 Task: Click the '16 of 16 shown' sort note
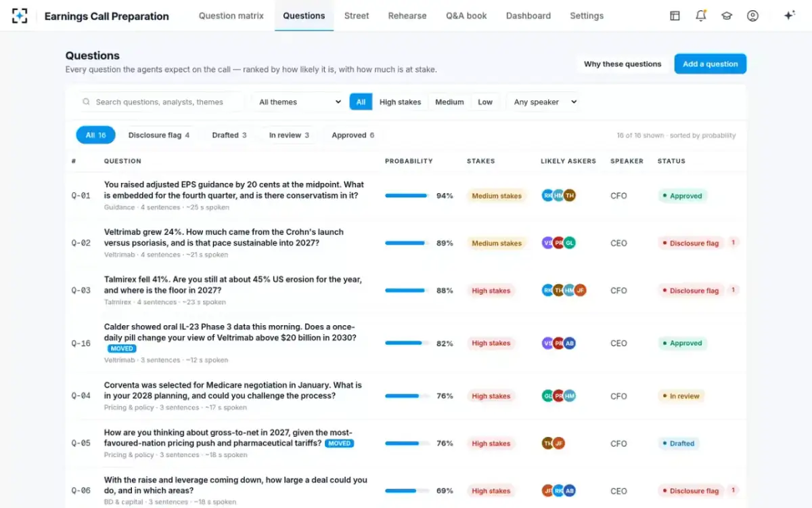676,135
